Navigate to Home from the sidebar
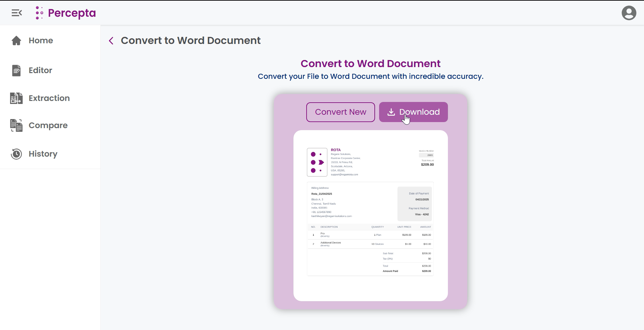This screenshot has height=330, width=644. [x=41, y=40]
